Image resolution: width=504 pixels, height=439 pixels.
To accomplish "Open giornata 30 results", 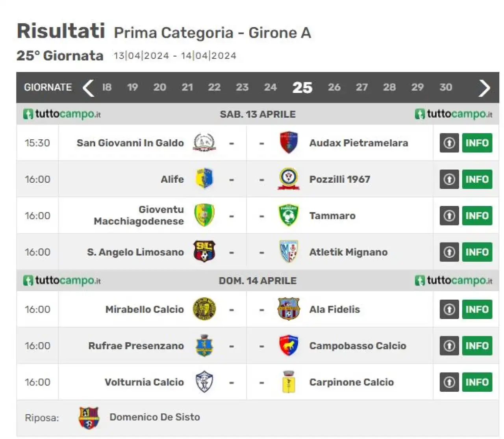I will tap(446, 87).
